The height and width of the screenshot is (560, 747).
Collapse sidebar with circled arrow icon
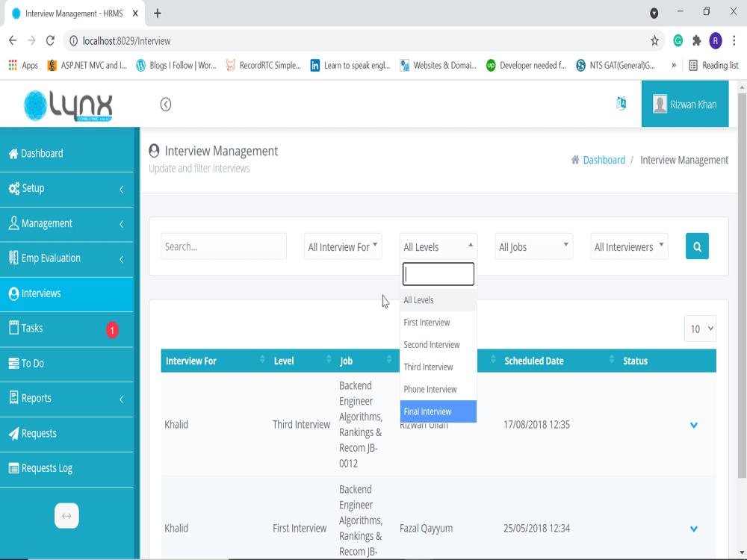tap(165, 105)
